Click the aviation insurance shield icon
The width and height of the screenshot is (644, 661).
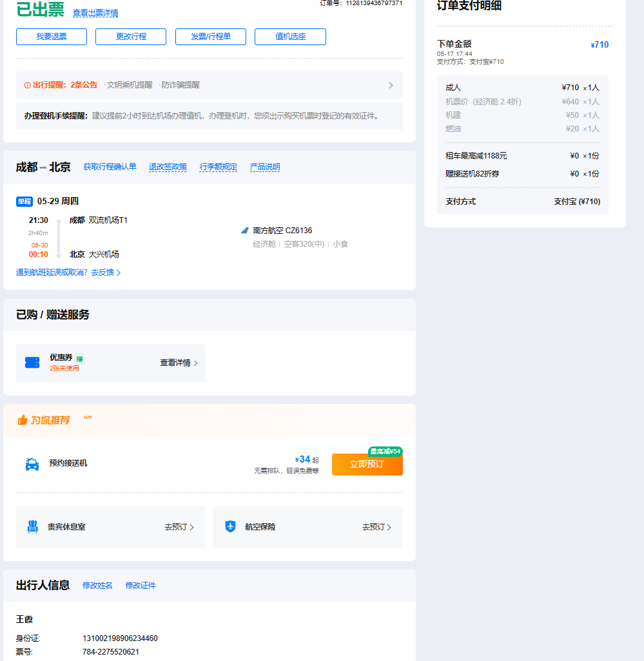(230, 526)
